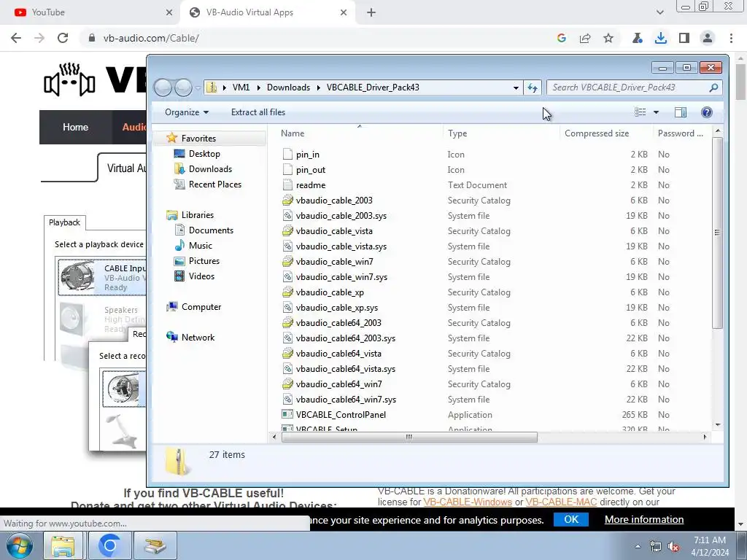
Task: Toggle the Explorer preview pane icon
Action: click(x=681, y=112)
